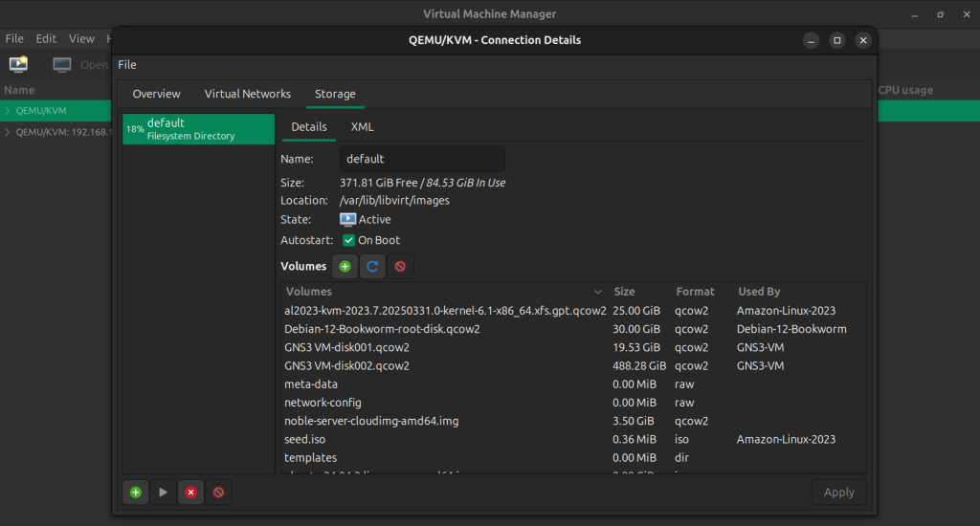Close the Connection Details dialog
Viewport: 980px width, 526px height.
tap(863, 40)
